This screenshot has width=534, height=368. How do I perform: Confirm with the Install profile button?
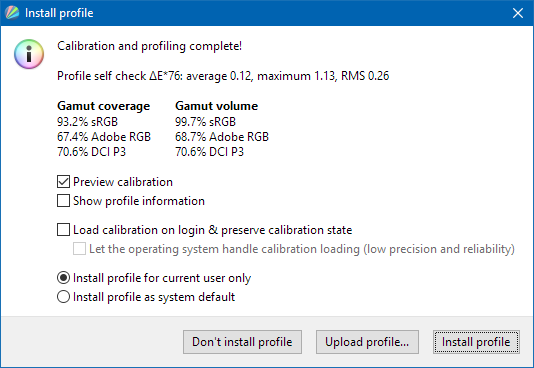point(476,342)
